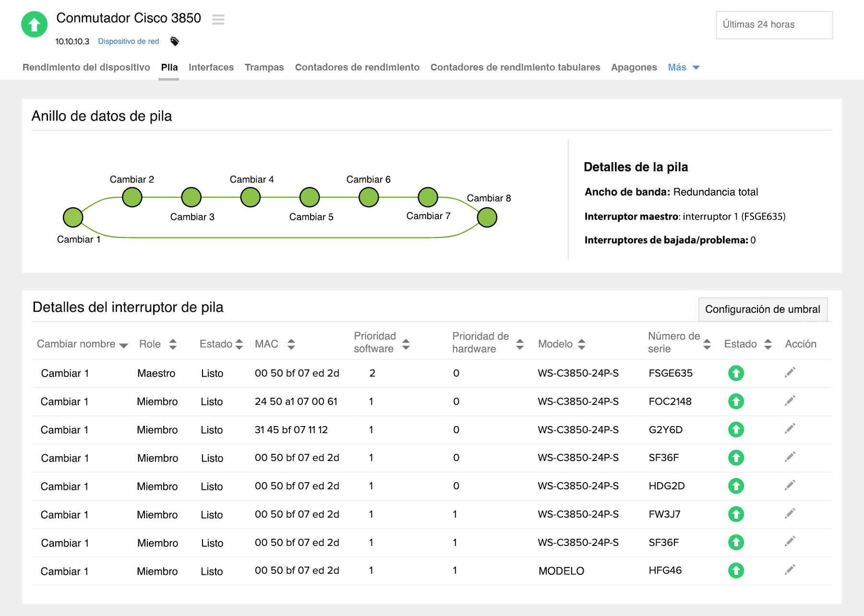Switch to the Trampas tab
Screen dimensions: 864x616
[x=264, y=67]
